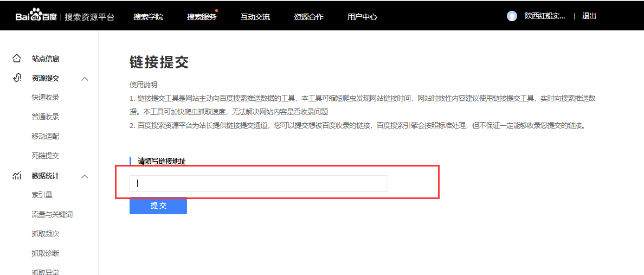Open 抓取诊断 in sidebar
644x275 pixels.
point(46,253)
